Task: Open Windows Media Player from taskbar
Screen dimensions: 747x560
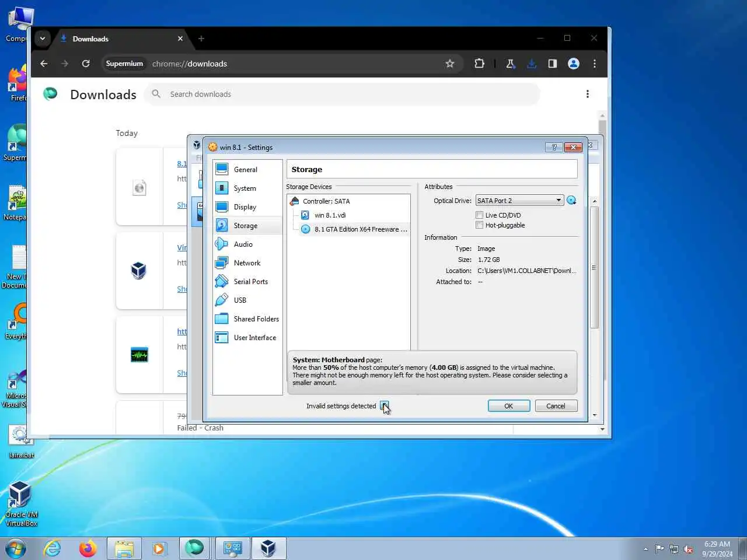Action: [x=159, y=548]
